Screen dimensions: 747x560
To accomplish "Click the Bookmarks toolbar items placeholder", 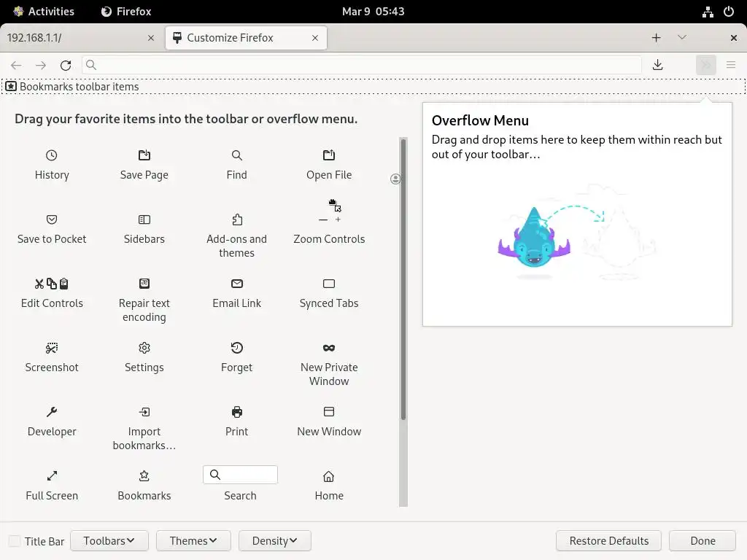I will coord(373,87).
